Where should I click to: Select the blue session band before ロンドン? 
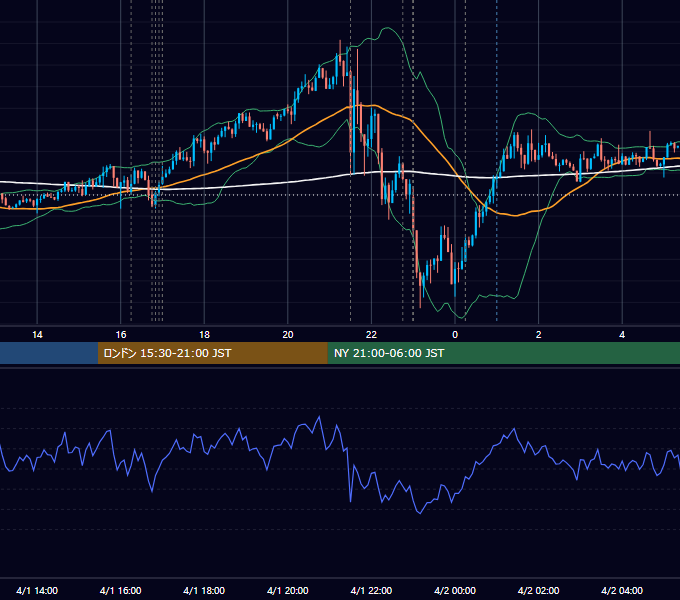[49, 353]
